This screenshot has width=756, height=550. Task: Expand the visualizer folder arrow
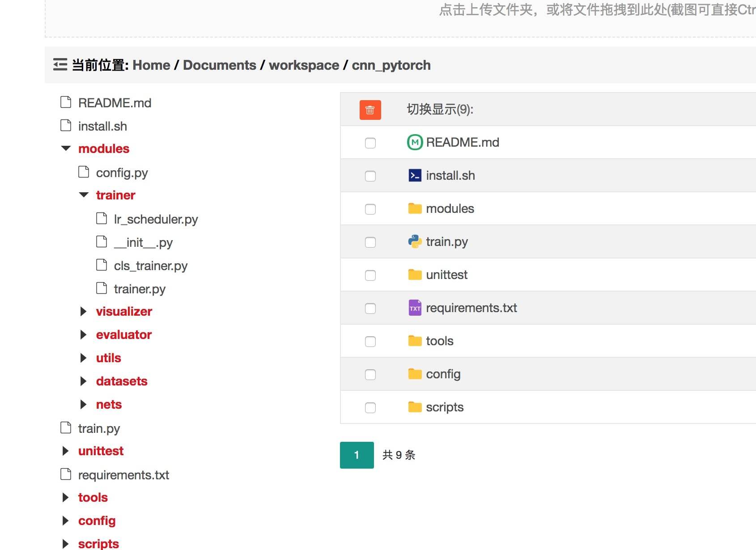pyautogui.click(x=83, y=311)
